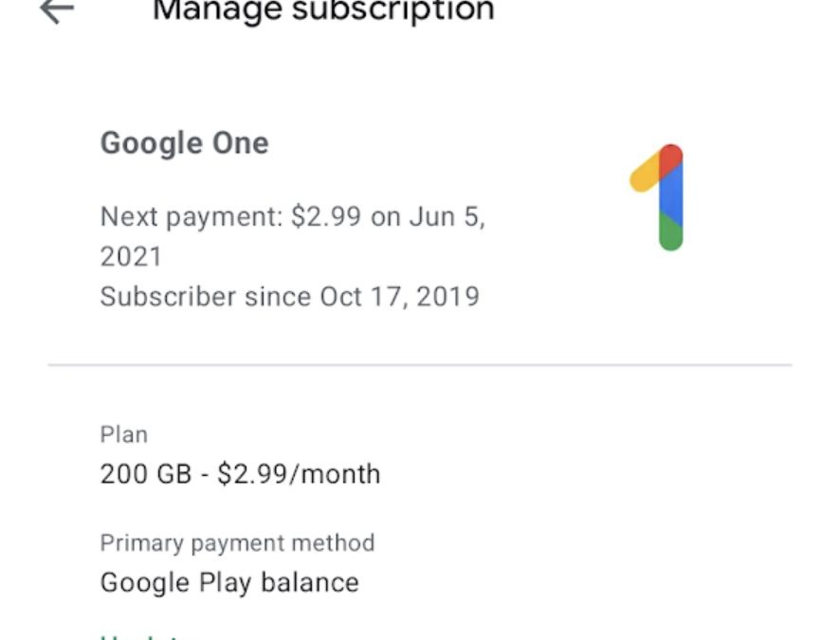The height and width of the screenshot is (640, 840).
Task: Select the 200 GB - $2.99/month plan
Action: (240, 473)
